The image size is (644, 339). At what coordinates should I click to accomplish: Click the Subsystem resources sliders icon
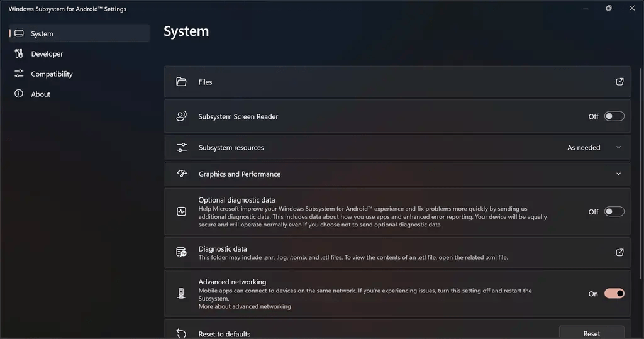182,148
